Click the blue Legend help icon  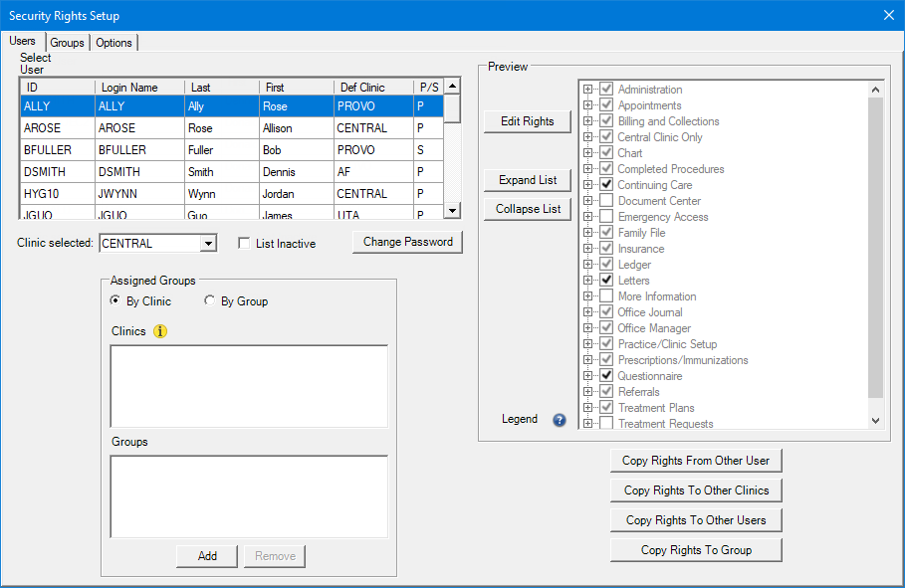coord(560,420)
